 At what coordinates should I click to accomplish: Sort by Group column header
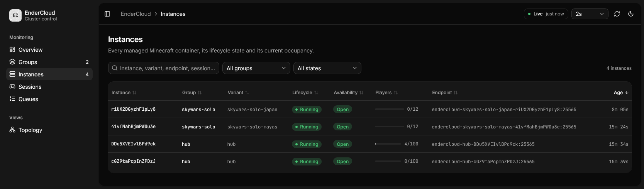(x=192, y=93)
